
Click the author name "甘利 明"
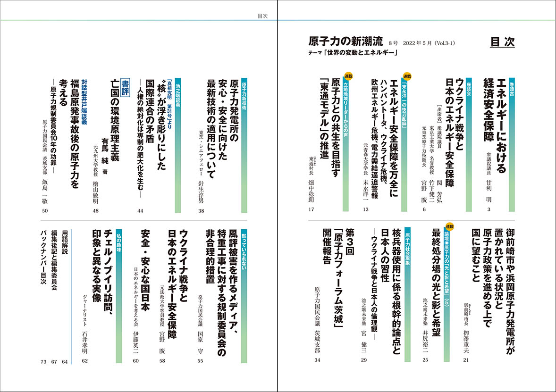click(x=489, y=190)
